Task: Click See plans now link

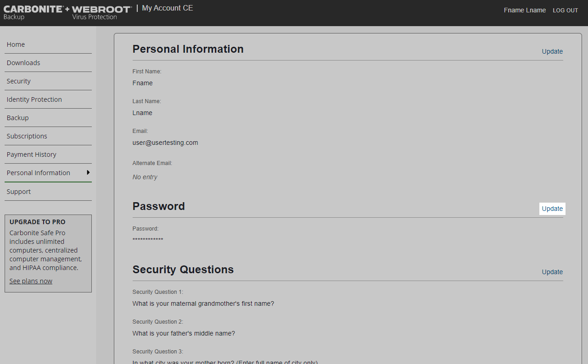Action: (31, 281)
